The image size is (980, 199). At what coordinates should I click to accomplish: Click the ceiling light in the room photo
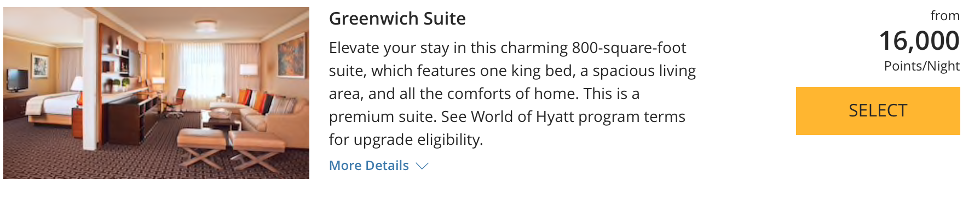pyautogui.click(x=206, y=25)
